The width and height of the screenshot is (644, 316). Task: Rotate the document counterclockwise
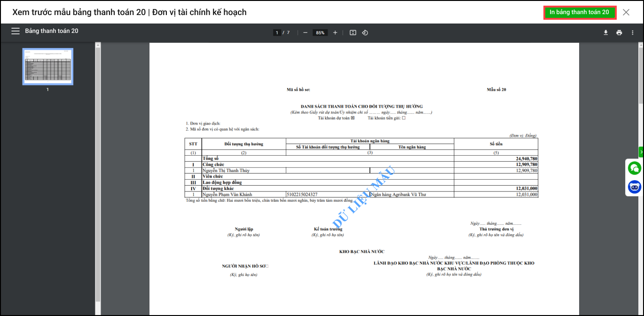tap(365, 32)
